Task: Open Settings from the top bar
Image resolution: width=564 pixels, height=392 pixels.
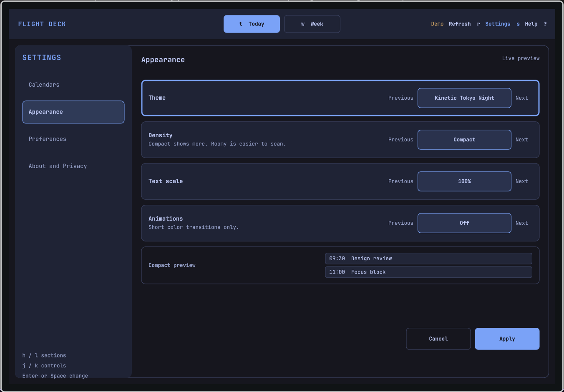Action: [498, 24]
